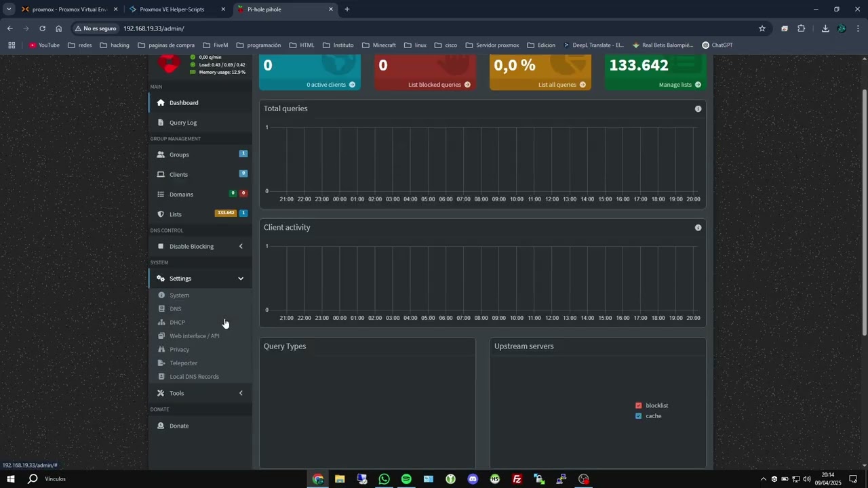Screen dimensions: 868x488
Task: Open the browser tab search dropdown
Action: [x=9, y=9]
